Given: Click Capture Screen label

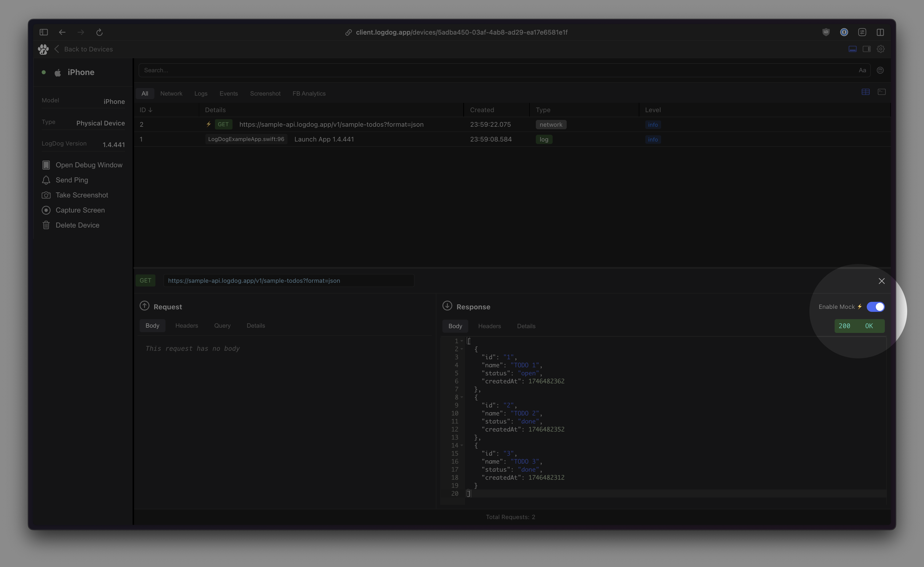Looking at the screenshot, I should [80, 210].
